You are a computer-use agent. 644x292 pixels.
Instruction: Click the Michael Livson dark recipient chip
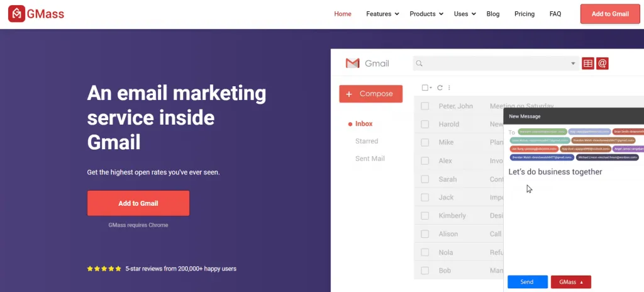(608, 157)
